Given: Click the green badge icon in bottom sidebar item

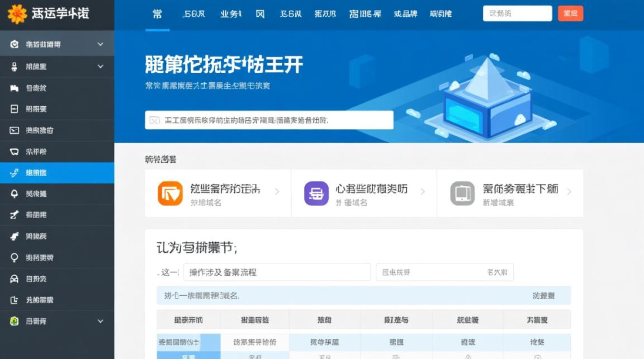Looking at the screenshot, I should click(14, 321).
